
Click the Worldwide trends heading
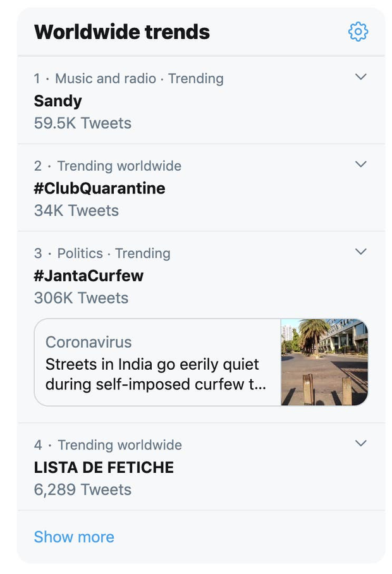click(122, 32)
